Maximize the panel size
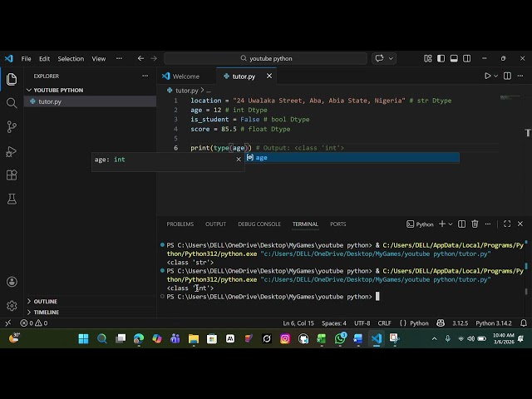Viewport: 532px width, 399px height. click(507, 224)
